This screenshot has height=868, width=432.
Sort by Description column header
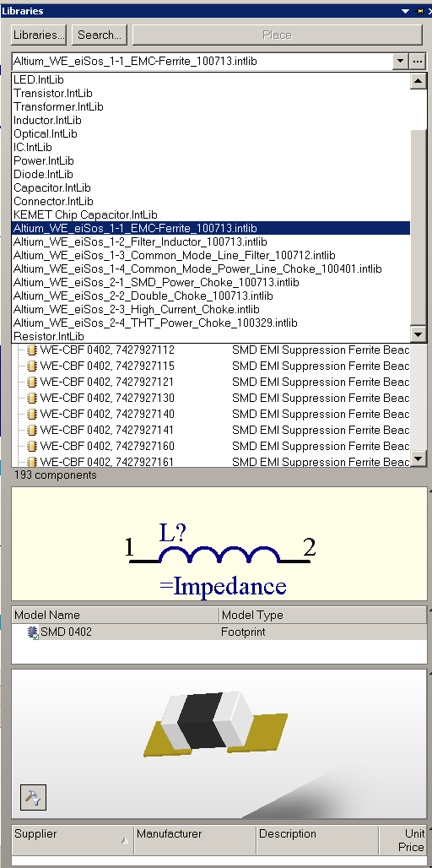[x=317, y=840]
